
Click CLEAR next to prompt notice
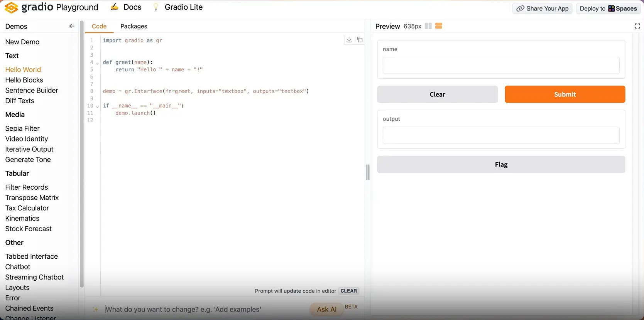pos(349,291)
